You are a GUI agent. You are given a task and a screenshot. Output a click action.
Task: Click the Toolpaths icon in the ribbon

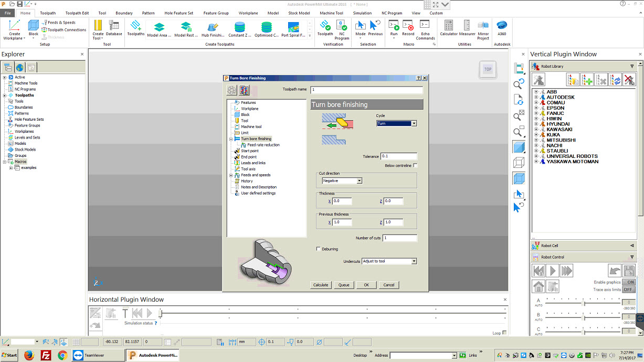pos(136,28)
